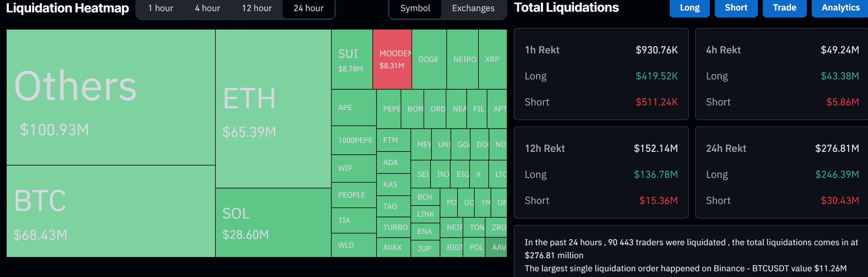The image size is (868, 277).
Task: Select the Others tile in the heatmap
Action: (111, 98)
